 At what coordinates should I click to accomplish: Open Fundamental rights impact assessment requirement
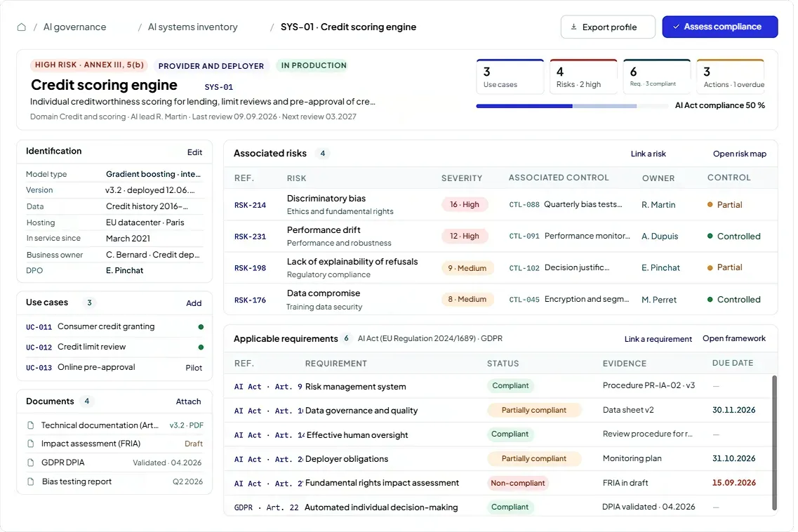(x=499, y=483)
